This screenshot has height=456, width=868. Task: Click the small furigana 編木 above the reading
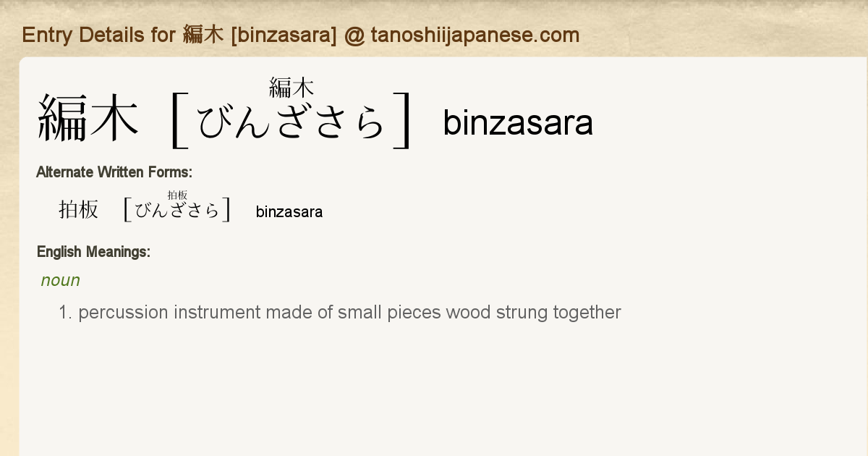pyautogui.click(x=292, y=88)
